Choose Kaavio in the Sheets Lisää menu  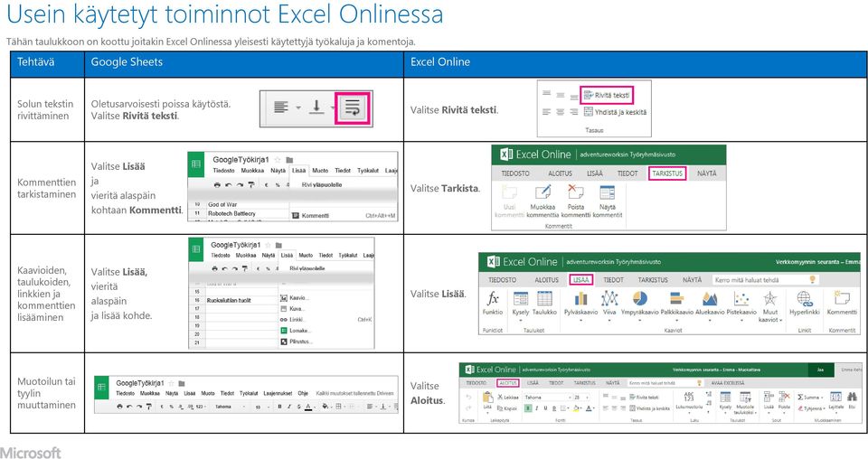coord(295,297)
